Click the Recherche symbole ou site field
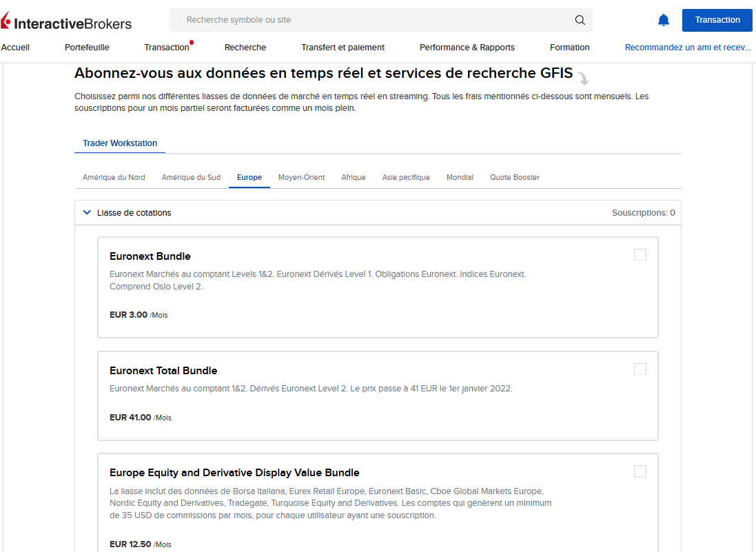This screenshot has height=552, width=756. tap(380, 20)
